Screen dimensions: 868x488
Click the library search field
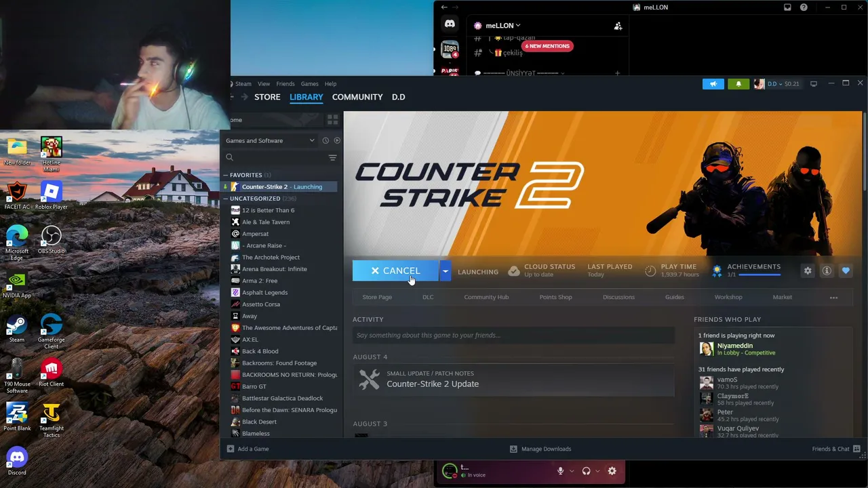[275, 157]
